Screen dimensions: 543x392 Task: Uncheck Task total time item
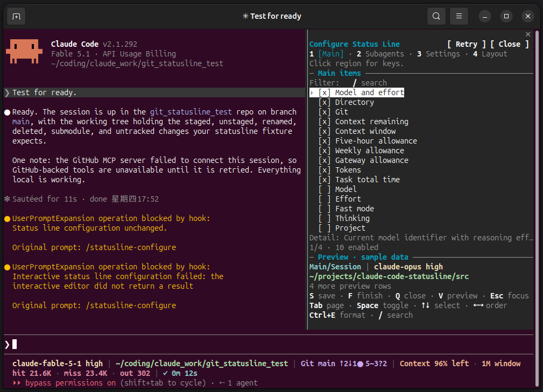(x=324, y=180)
